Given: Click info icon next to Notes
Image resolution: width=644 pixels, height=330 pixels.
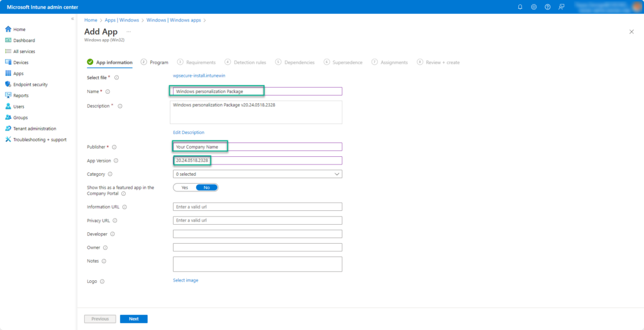Looking at the screenshot, I should 104,261.
